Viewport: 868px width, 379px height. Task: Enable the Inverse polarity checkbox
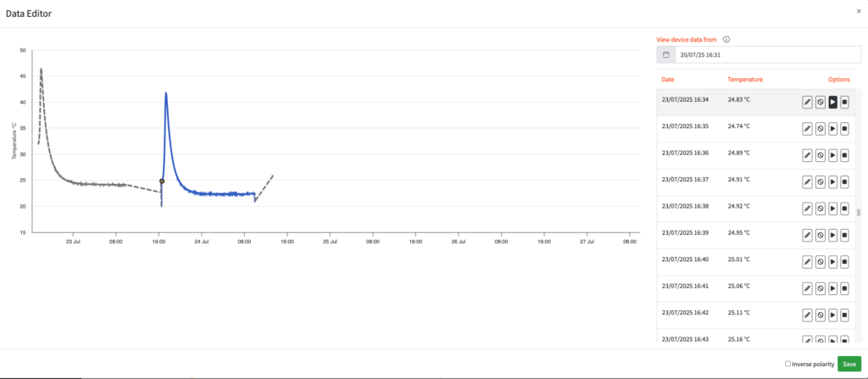(787, 364)
